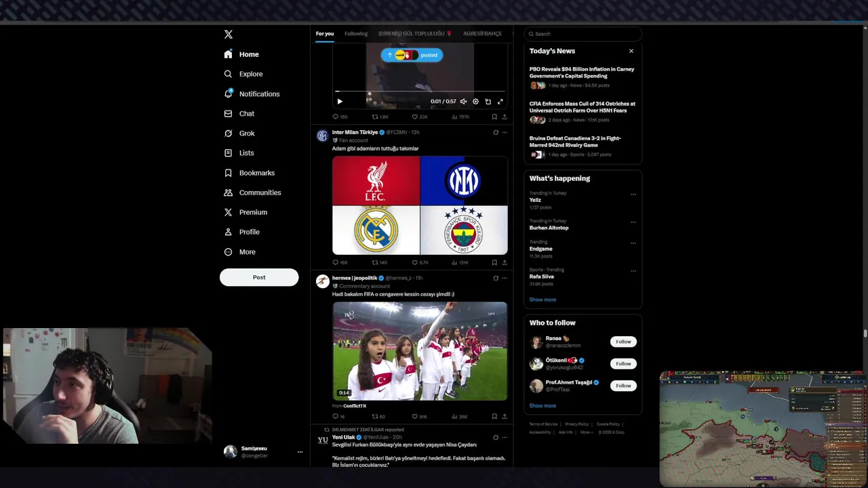
Task: Click the page scrollbar thumb
Action: [x=865, y=333]
